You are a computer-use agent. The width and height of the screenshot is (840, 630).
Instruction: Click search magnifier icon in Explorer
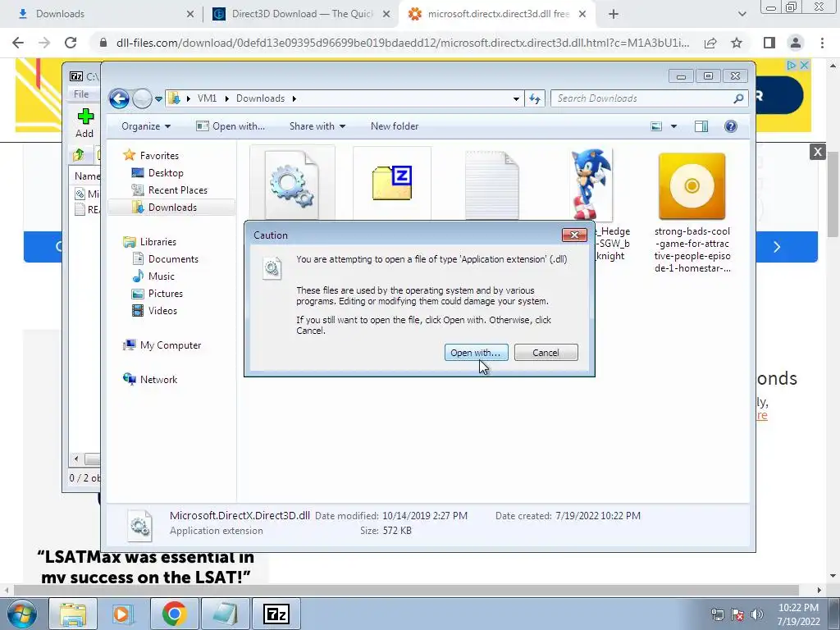739,98
